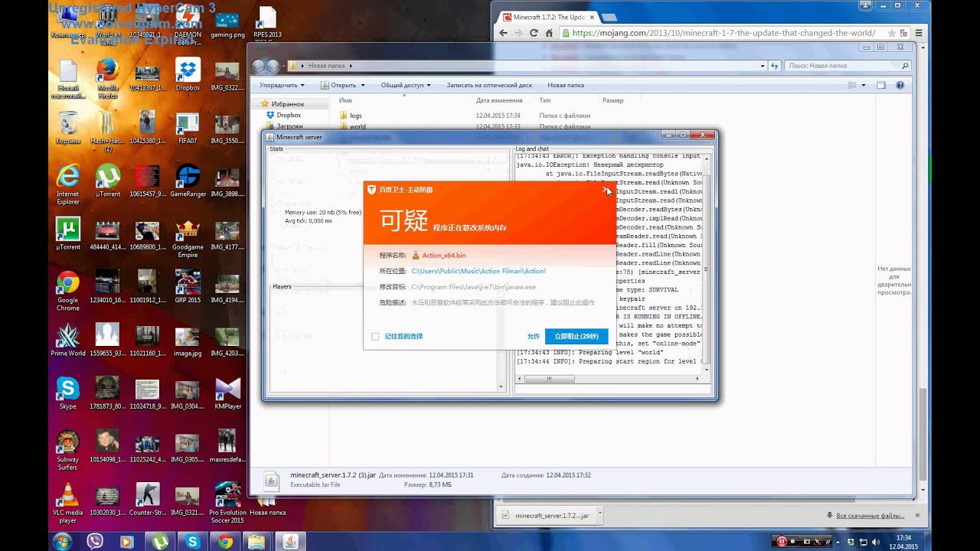
Task: Click Записать на оптический диск
Action: tap(489, 85)
